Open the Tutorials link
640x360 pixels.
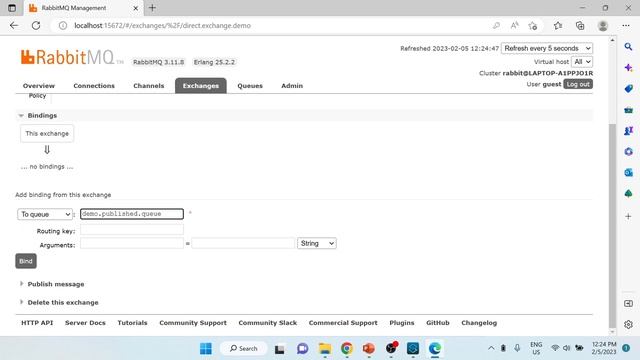pos(132,323)
